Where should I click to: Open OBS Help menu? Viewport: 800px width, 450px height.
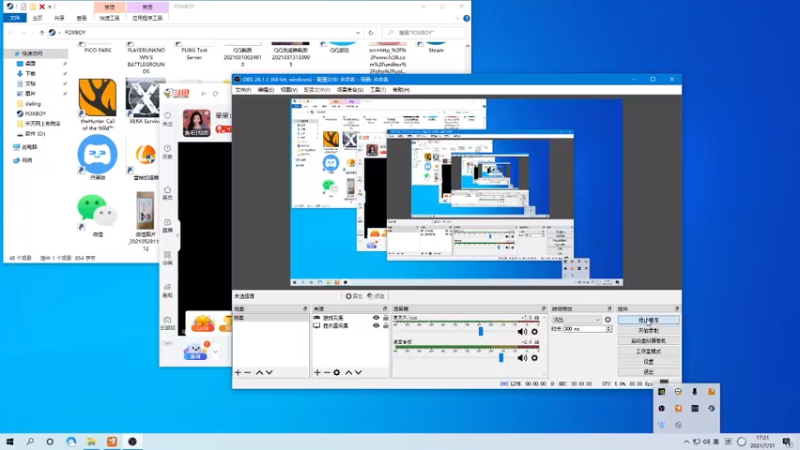click(x=401, y=90)
